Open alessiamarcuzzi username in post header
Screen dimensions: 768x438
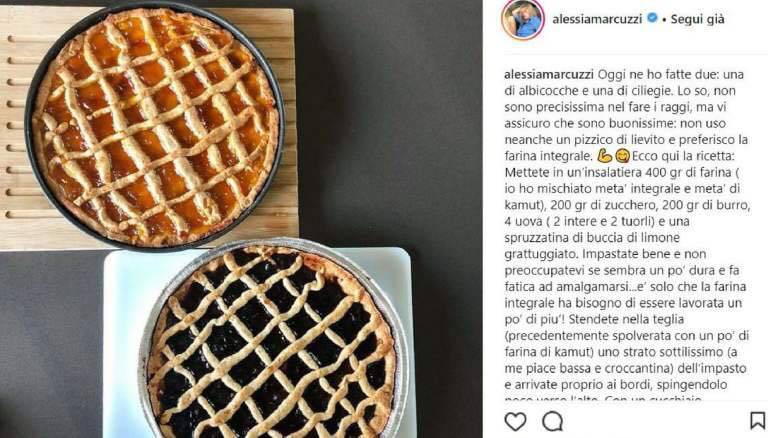click(x=597, y=19)
